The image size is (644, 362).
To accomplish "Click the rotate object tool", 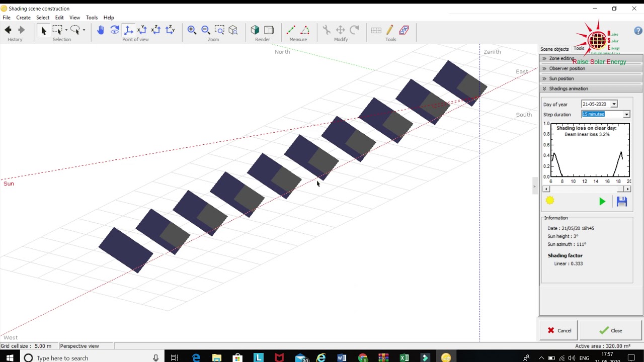I will [x=354, y=30].
